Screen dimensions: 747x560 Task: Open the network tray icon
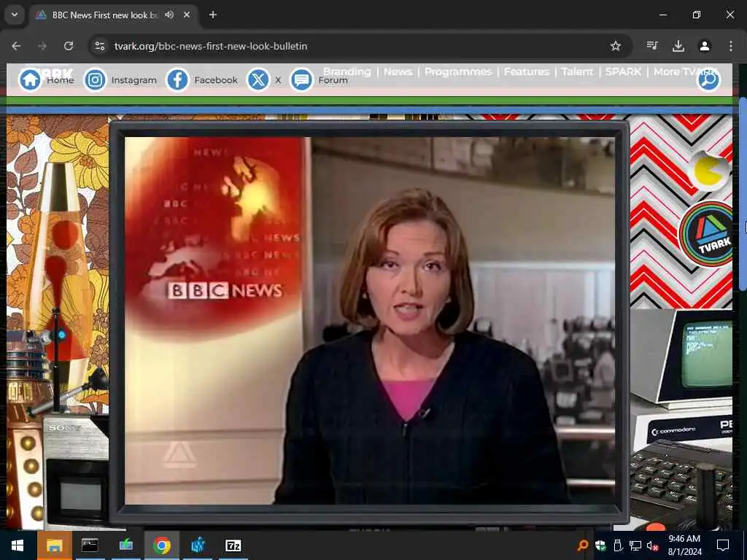(x=635, y=545)
